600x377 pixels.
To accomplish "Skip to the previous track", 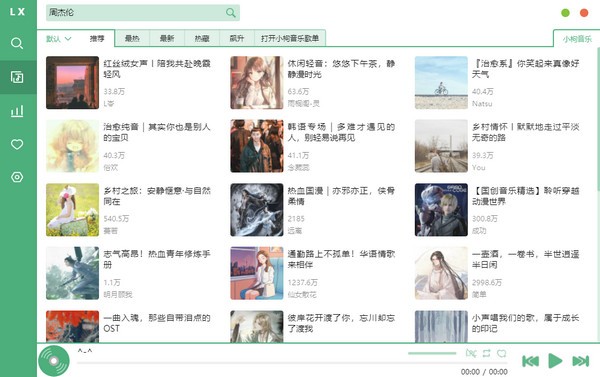I will coord(530,361).
